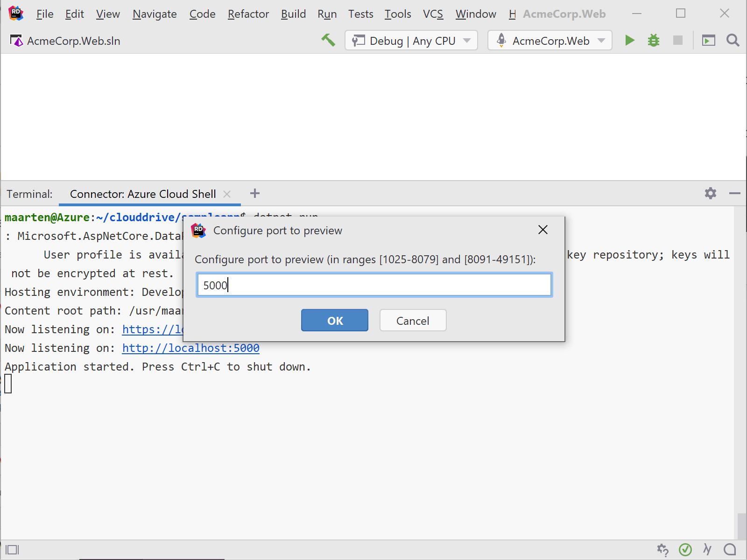Click the partially hidden https:// link in the terminal

pyautogui.click(x=153, y=329)
